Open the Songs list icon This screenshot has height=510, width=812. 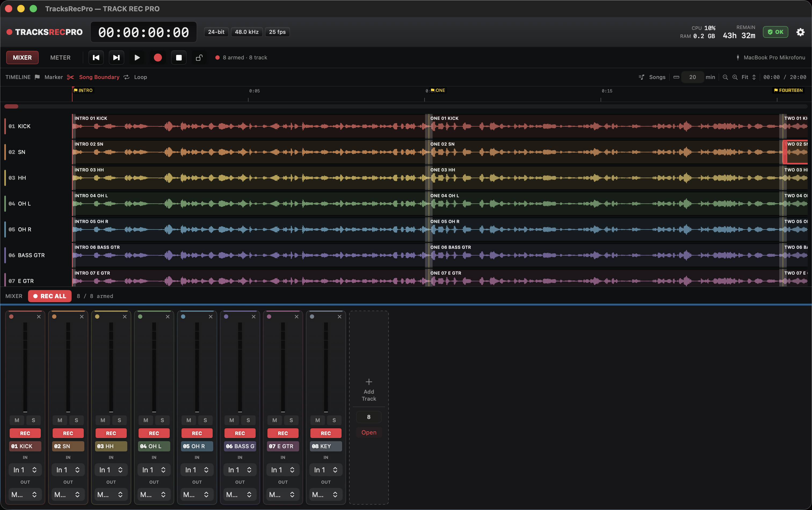pos(641,77)
